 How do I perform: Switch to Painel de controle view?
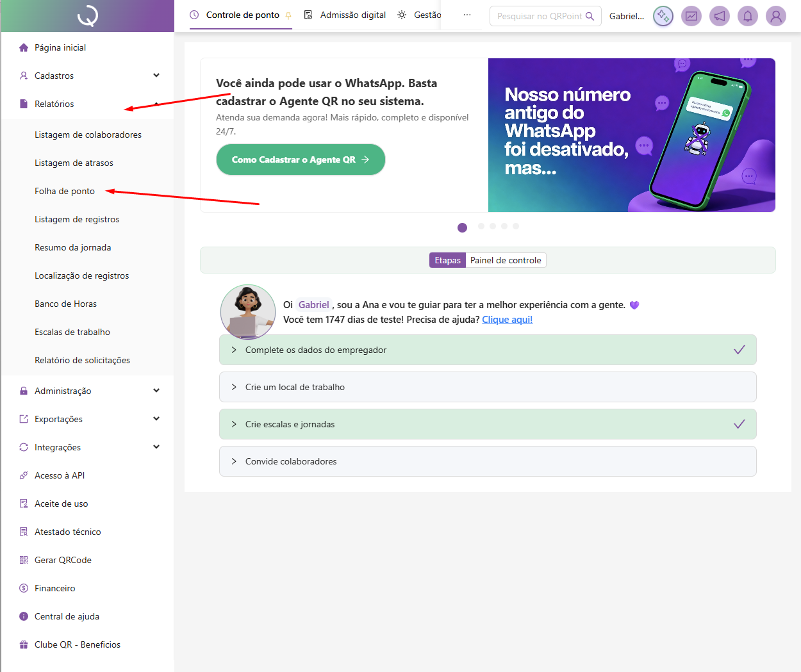coord(506,260)
